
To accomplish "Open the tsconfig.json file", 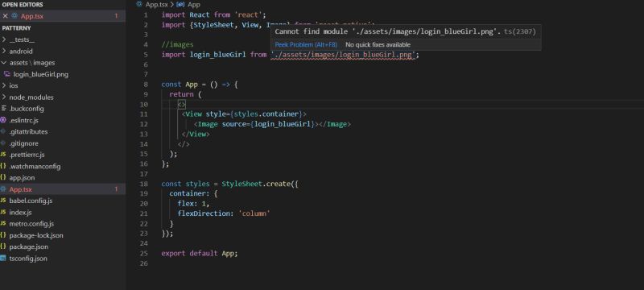I will click(x=28, y=259).
